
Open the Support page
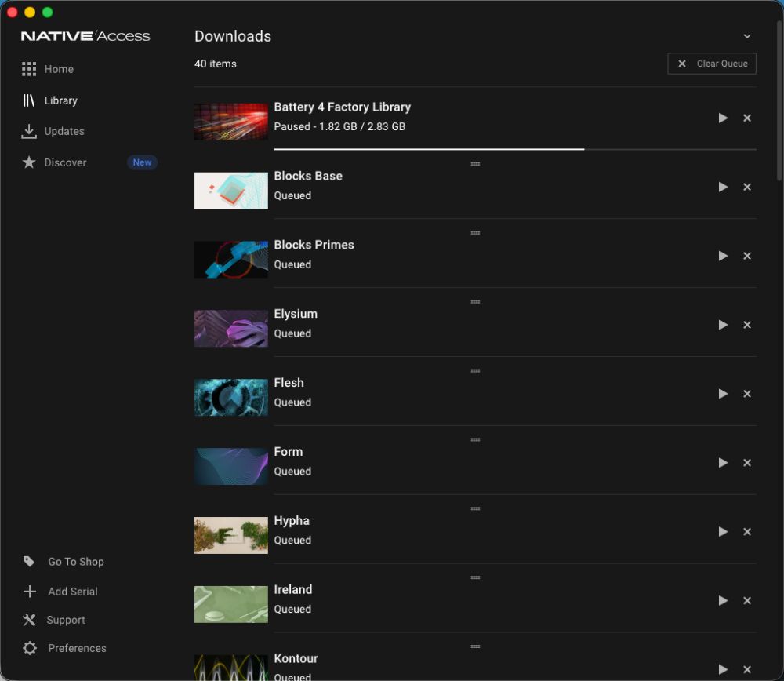65,620
